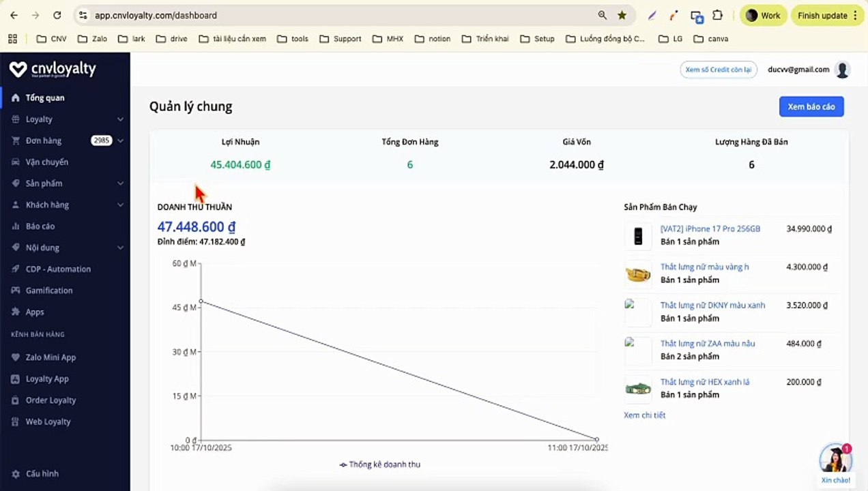The width and height of the screenshot is (868, 491).
Task: Open the notion bookmarks folder
Action: point(432,39)
